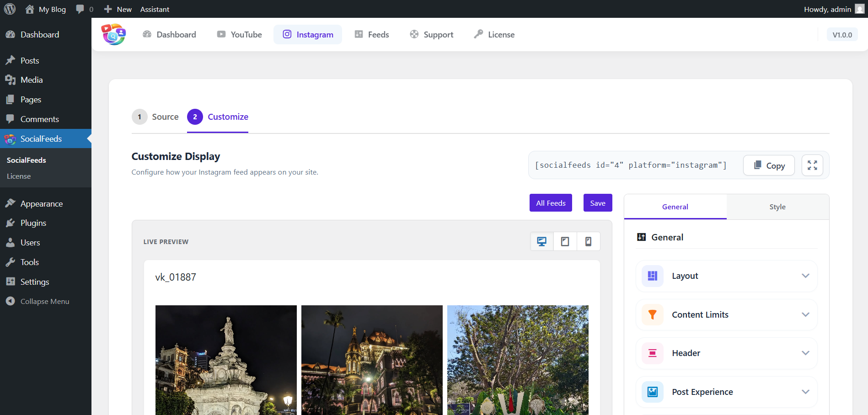The height and width of the screenshot is (415, 868).
Task: Click the Layout section icon
Action: point(653,276)
